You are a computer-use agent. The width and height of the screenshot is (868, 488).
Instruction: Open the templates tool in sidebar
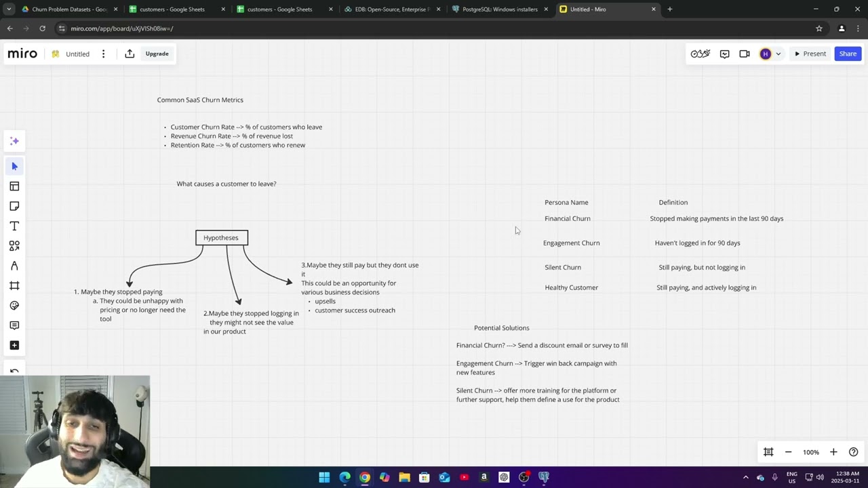click(x=14, y=186)
